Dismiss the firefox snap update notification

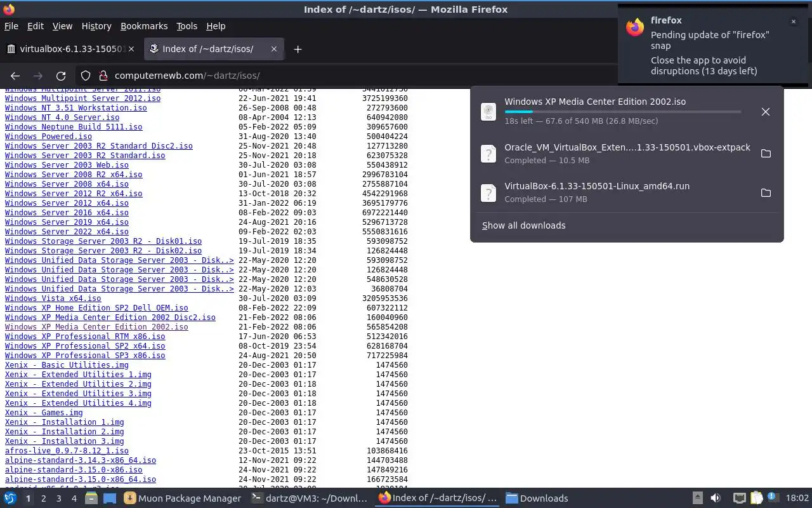click(x=793, y=22)
